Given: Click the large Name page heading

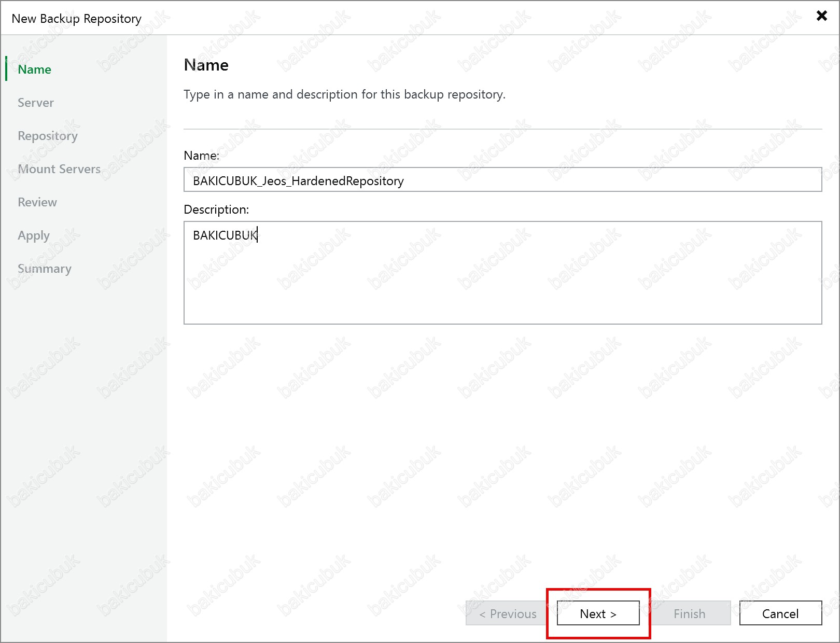Looking at the screenshot, I should pos(206,65).
